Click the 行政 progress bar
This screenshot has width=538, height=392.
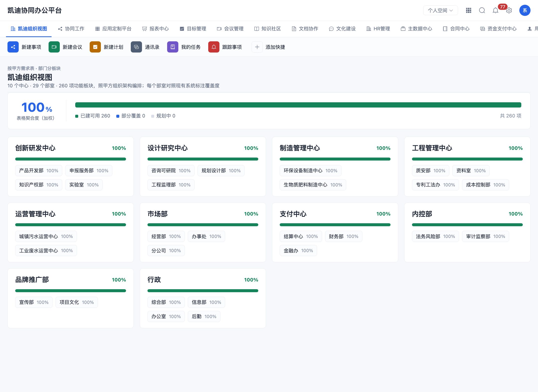coord(203,291)
